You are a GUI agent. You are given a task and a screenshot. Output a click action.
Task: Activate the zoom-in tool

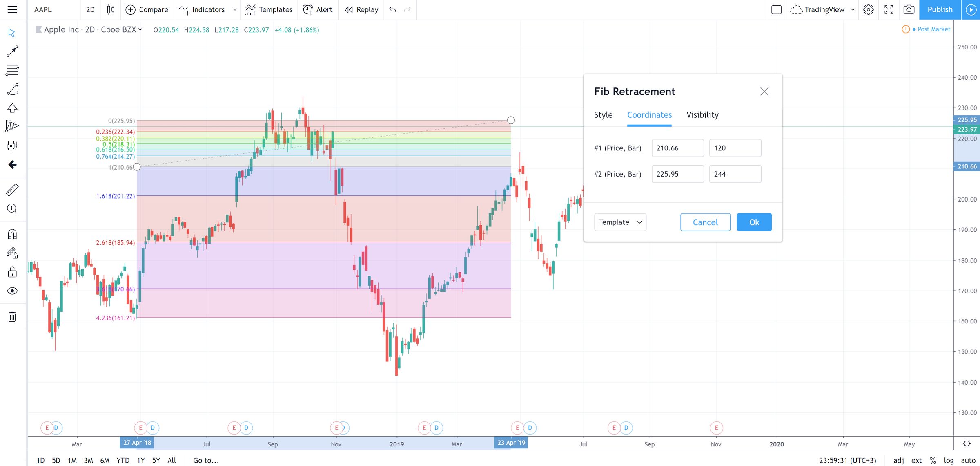(x=12, y=209)
